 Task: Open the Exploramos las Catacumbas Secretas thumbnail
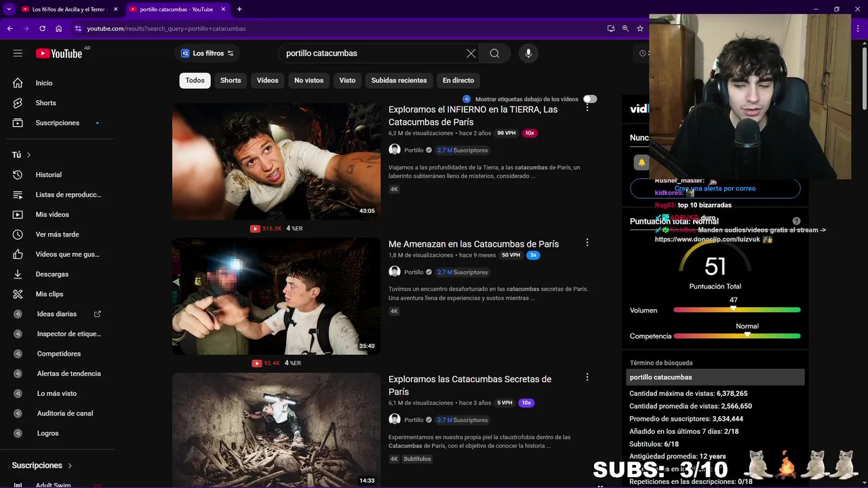276,430
